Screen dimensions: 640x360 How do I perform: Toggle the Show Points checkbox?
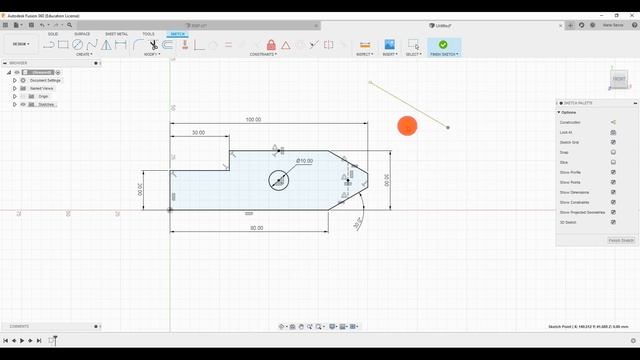coord(613,182)
